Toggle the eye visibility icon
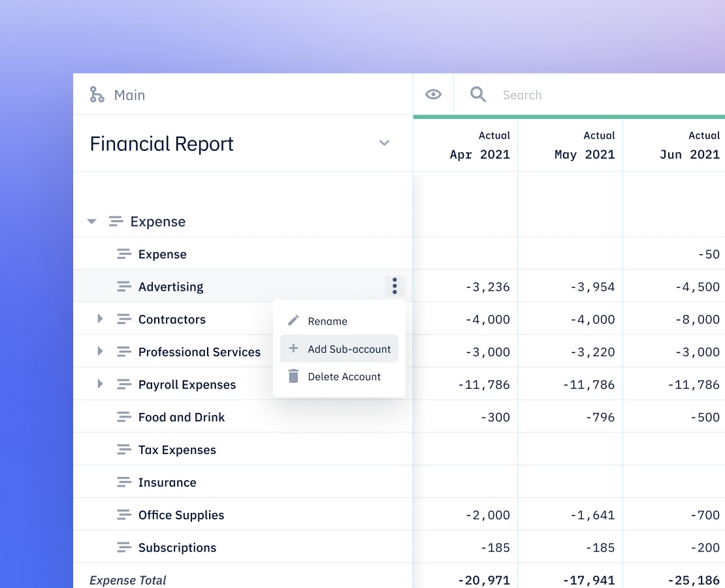The width and height of the screenshot is (725, 588). pos(433,94)
